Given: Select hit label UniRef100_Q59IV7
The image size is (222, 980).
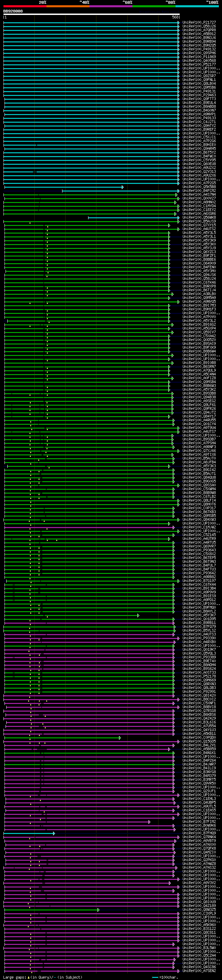Looking at the screenshot, I should pos(199,332).
